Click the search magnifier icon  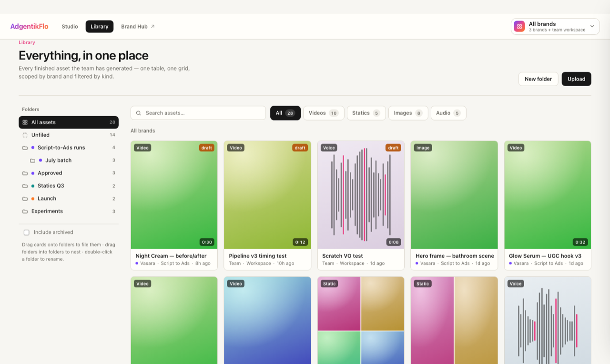[139, 113]
